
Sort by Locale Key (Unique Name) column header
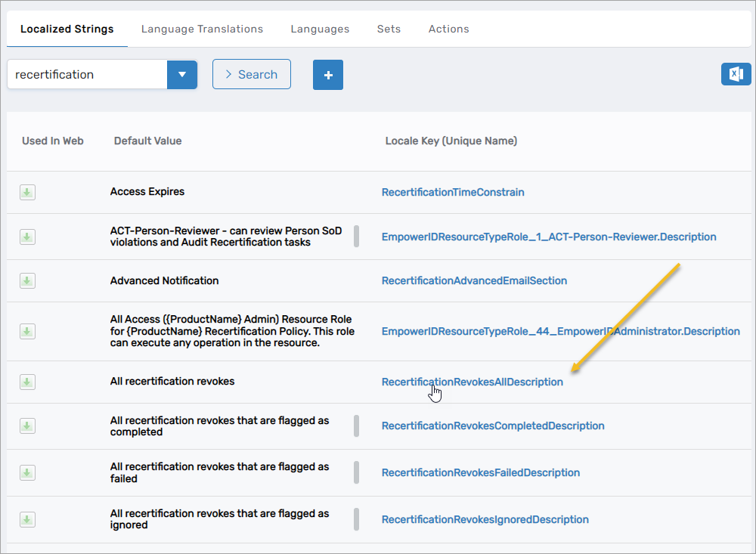pyautogui.click(x=451, y=141)
